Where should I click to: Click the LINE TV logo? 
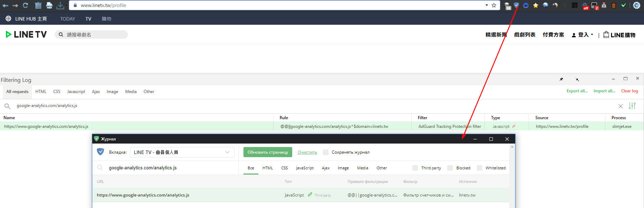pyautogui.click(x=26, y=34)
